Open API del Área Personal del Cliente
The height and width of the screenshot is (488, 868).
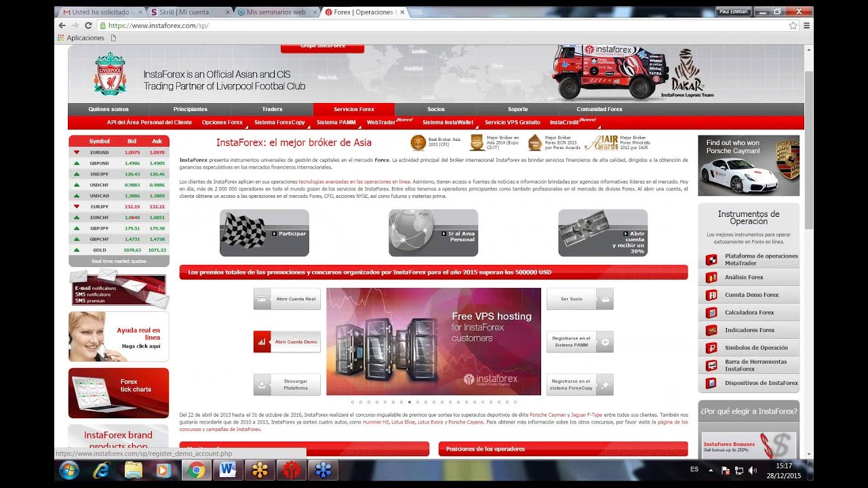pyautogui.click(x=149, y=123)
